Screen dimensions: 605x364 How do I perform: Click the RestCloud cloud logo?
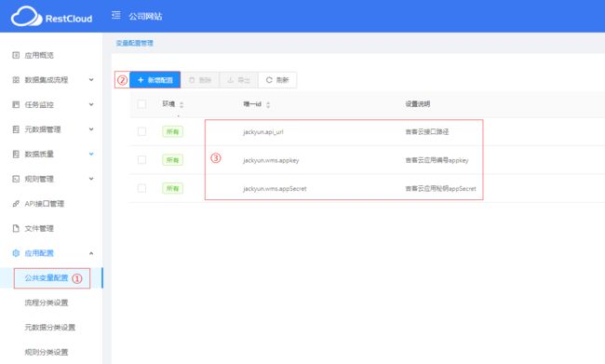tap(26, 17)
